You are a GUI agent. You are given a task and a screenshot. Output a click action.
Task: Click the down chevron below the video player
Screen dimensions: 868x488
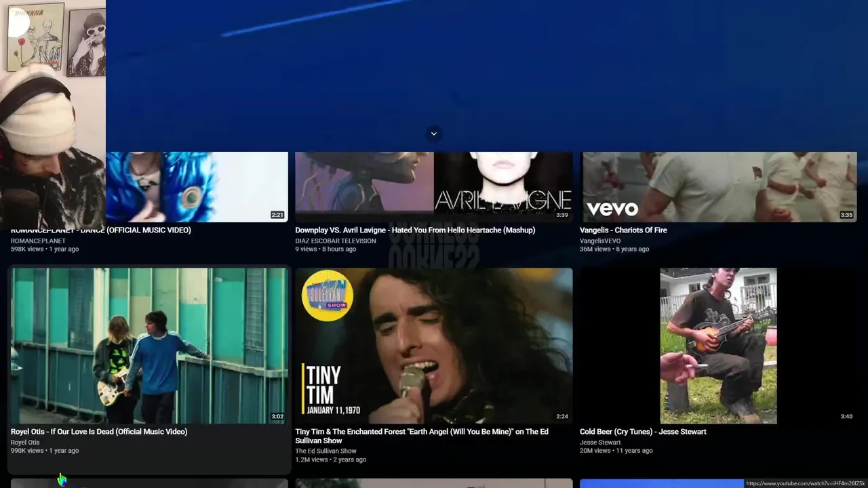(x=434, y=134)
